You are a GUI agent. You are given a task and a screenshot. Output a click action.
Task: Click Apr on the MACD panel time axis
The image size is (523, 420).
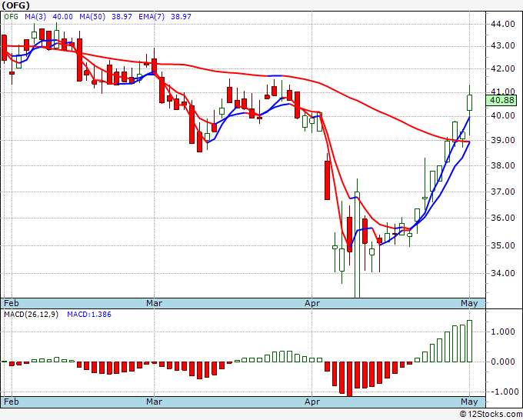(x=311, y=402)
